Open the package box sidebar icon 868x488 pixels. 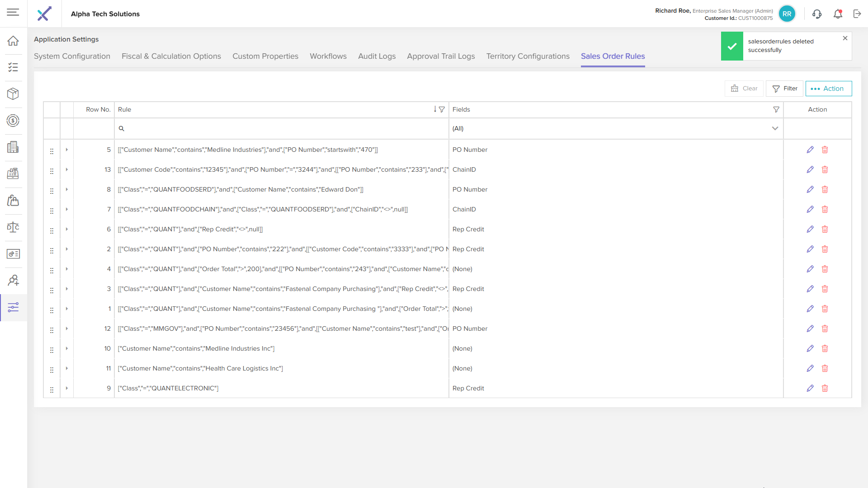[13, 94]
